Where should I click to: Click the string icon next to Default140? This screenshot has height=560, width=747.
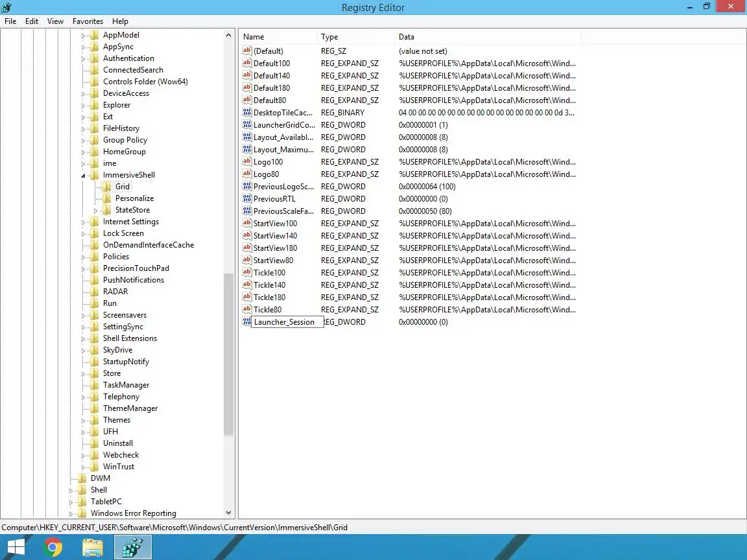[x=247, y=75]
